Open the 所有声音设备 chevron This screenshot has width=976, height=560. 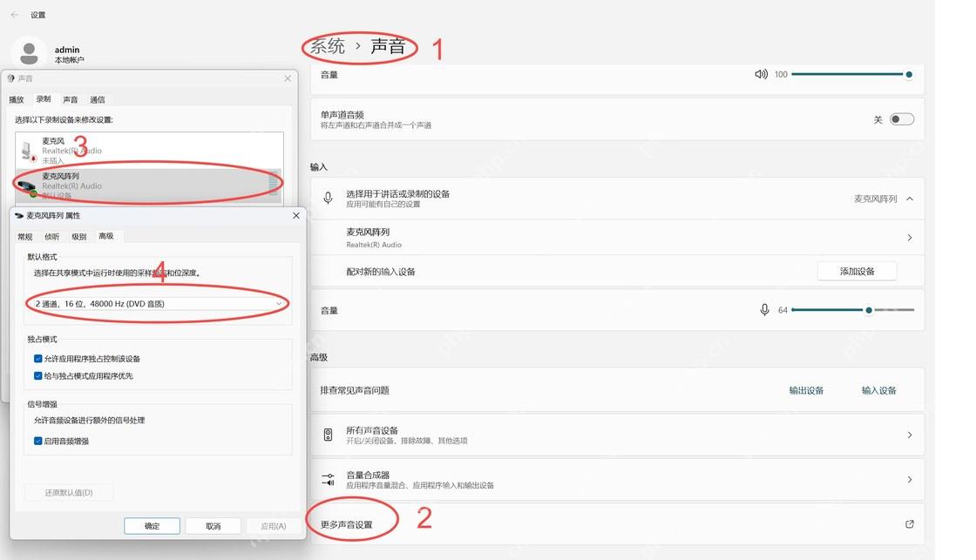click(910, 435)
